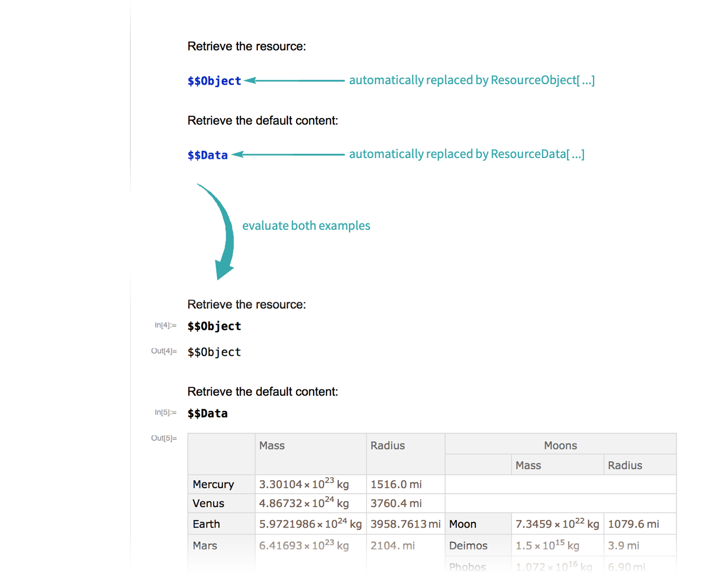The width and height of the screenshot is (723, 588).
Task: Click the Moons column group header
Action: point(560,446)
